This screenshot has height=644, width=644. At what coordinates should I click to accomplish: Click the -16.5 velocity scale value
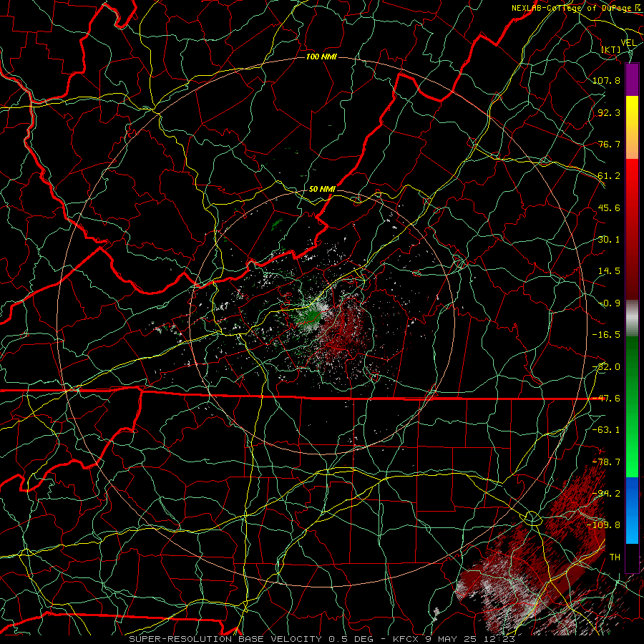(606, 335)
